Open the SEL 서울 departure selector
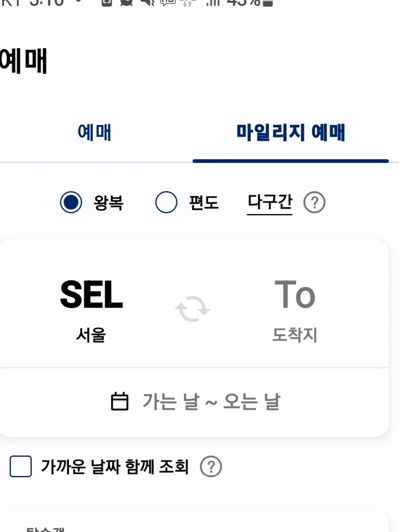 91,309
